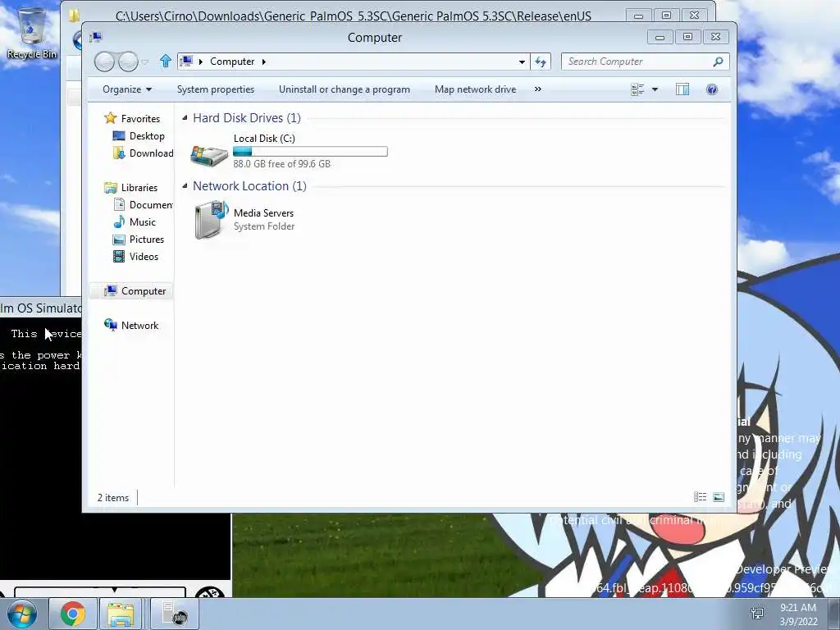
Task: Go up one level with blue arrow
Action: point(166,61)
